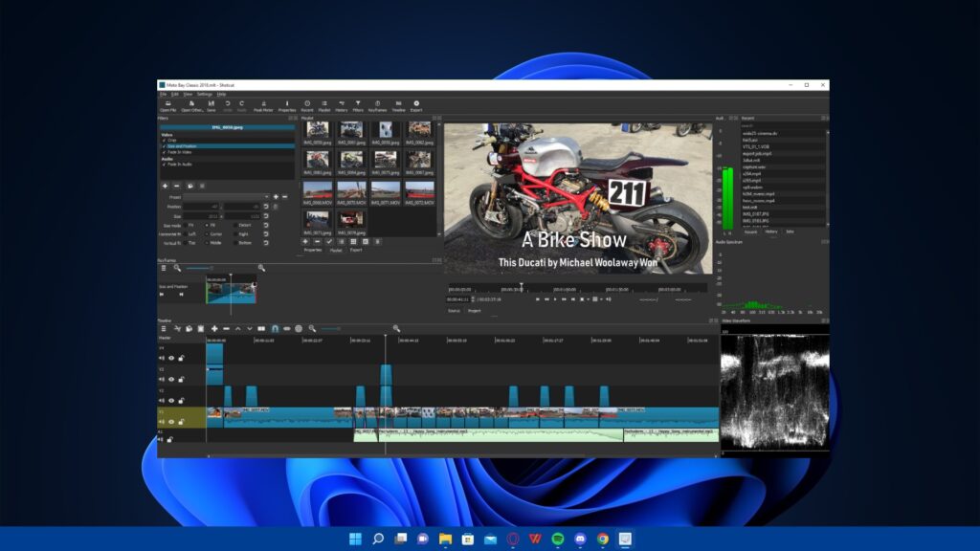
Task: Add a filter with the plus icon
Action: click(x=165, y=187)
